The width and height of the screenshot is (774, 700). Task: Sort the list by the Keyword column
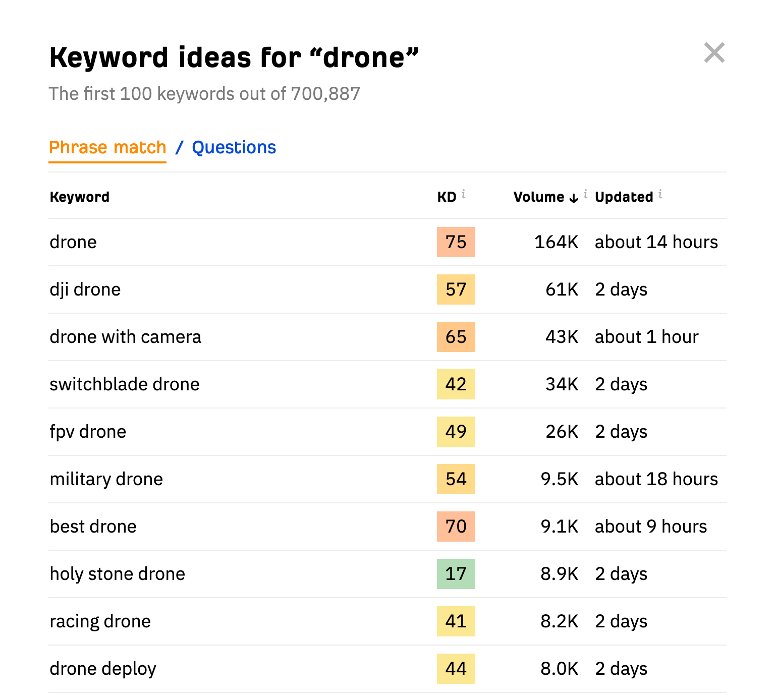point(79,197)
